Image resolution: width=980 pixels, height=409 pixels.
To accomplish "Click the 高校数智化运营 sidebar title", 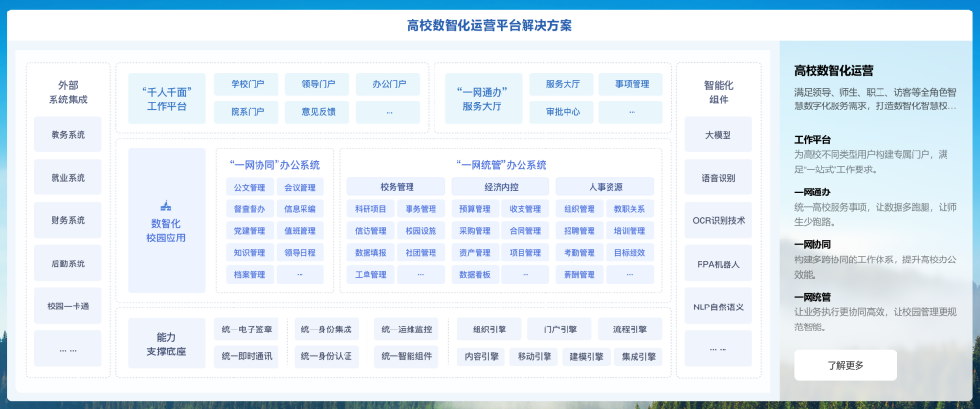I will click(834, 70).
